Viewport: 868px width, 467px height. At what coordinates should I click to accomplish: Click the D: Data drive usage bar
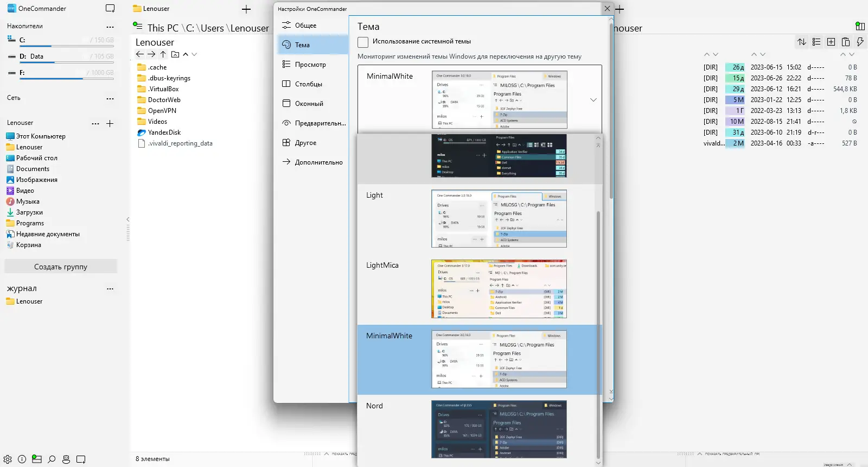tap(67, 63)
